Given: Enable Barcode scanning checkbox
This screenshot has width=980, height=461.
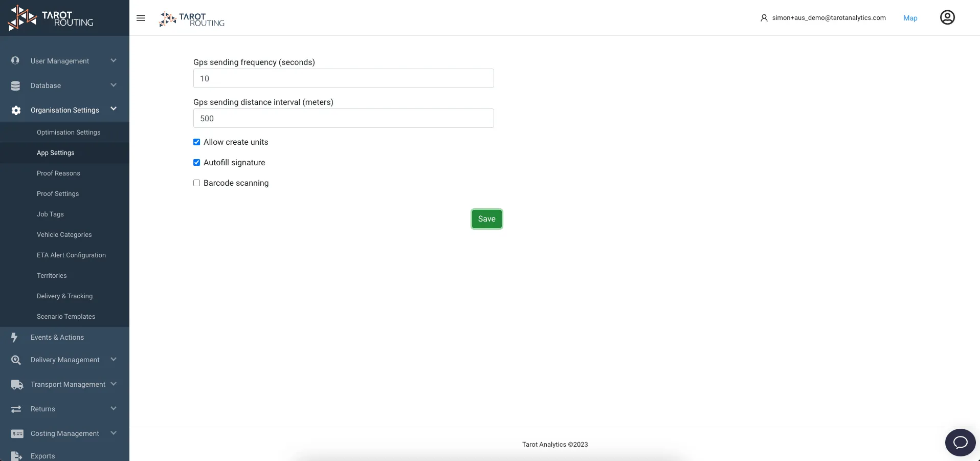Looking at the screenshot, I should 196,183.
